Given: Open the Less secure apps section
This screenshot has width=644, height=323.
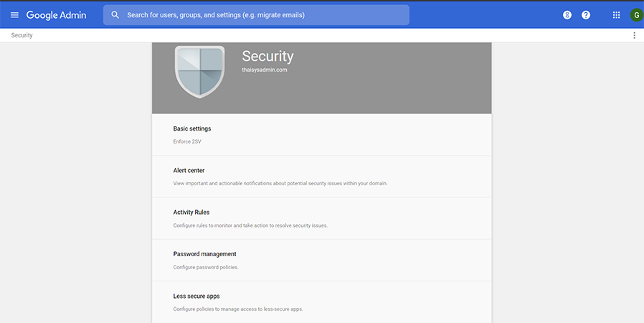Looking at the screenshot, I should click(x=321, y=302).
